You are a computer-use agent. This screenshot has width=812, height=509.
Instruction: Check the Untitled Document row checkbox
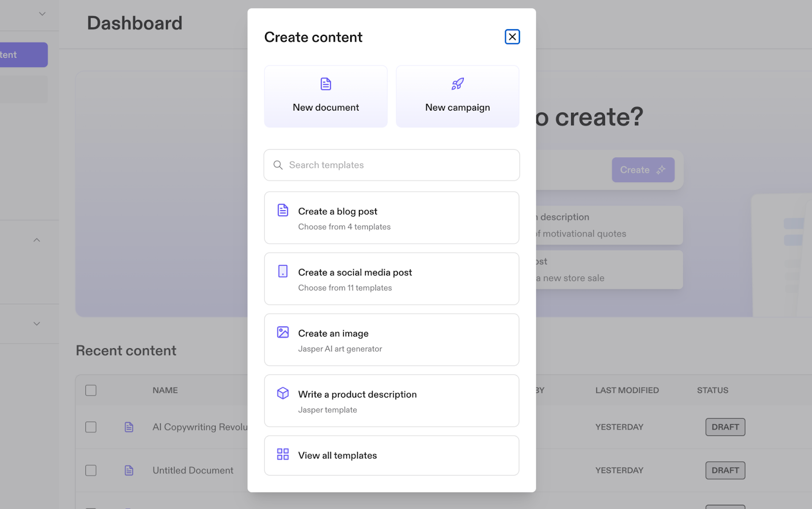tap(91, 470)
